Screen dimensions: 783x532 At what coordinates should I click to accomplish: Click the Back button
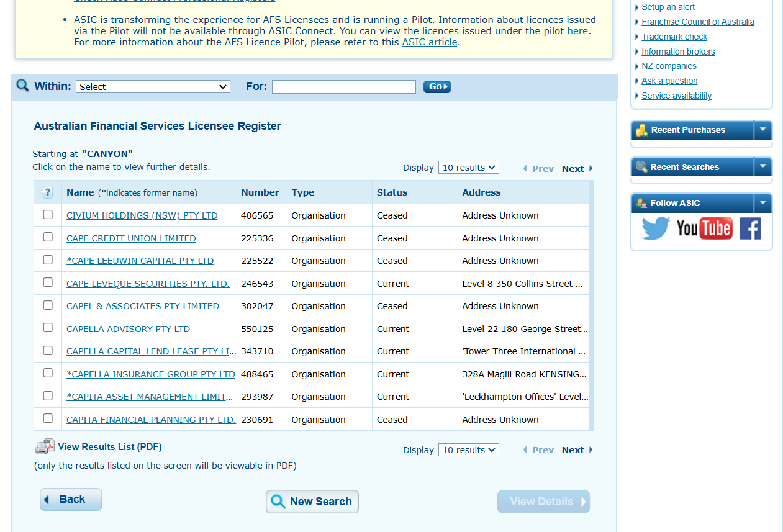click(x=71, y=500)
